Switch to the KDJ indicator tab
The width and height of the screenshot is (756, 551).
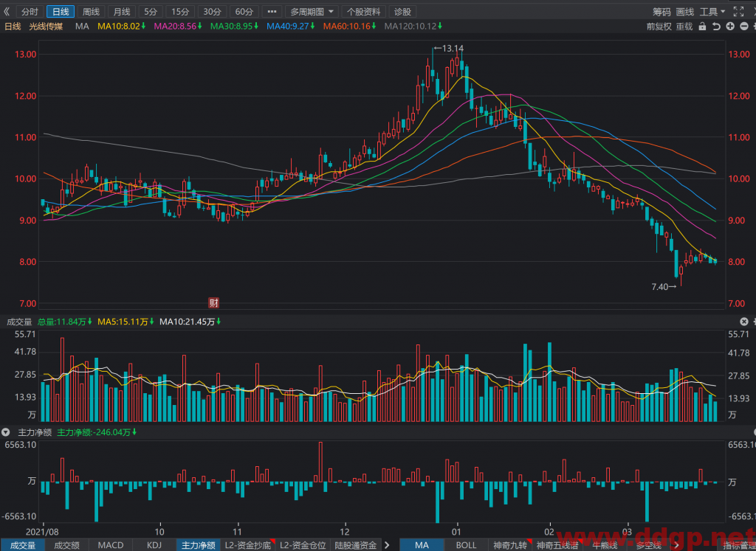coord(154,545)
